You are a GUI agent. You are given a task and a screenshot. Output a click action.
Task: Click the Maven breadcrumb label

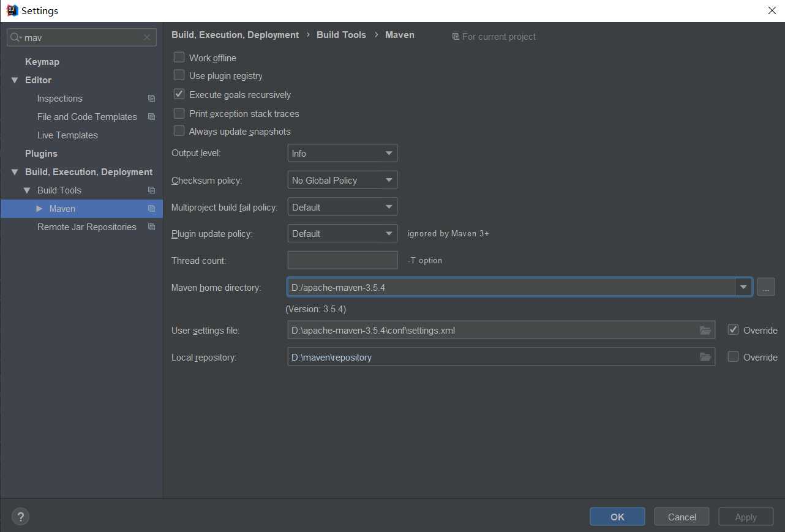coord(400,35)
